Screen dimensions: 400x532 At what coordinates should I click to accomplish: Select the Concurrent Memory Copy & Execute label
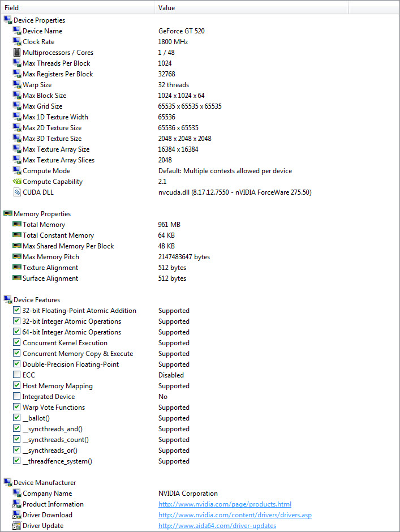[x=78, y=354]
